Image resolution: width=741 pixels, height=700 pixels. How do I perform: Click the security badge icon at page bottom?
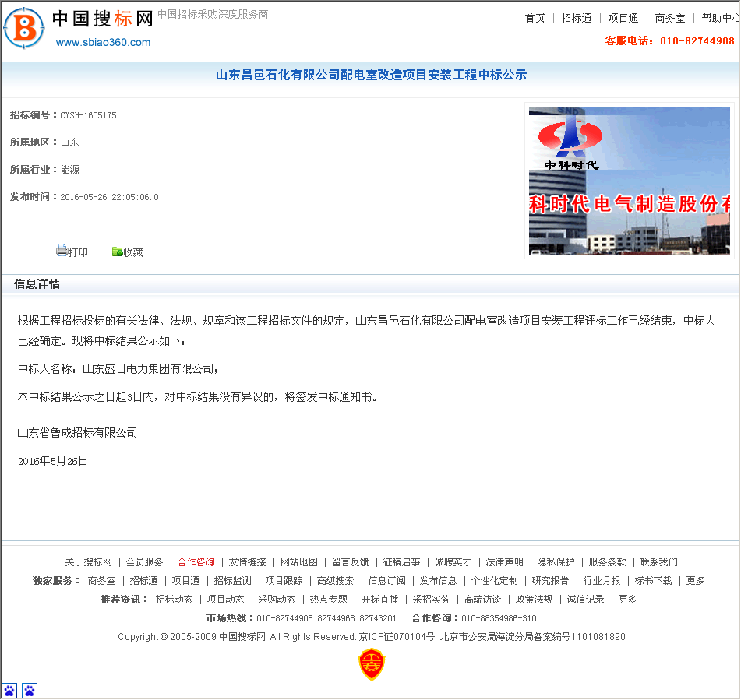pyautogui.click(x=372, y=663)
